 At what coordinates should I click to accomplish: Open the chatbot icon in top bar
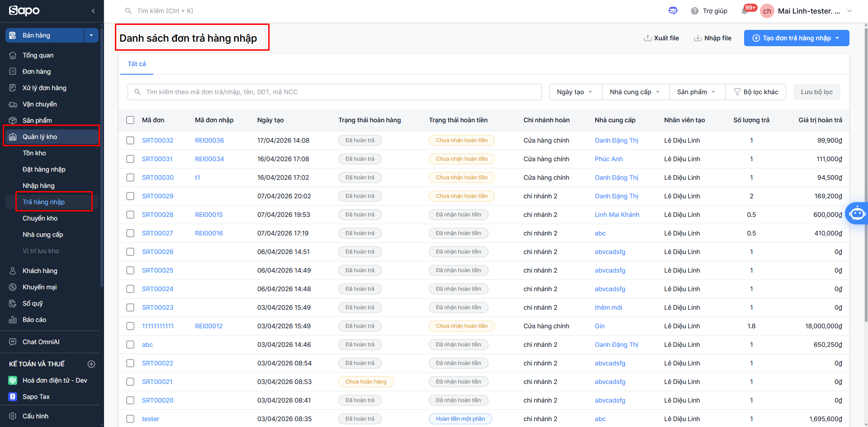click(x=673, y=11)
